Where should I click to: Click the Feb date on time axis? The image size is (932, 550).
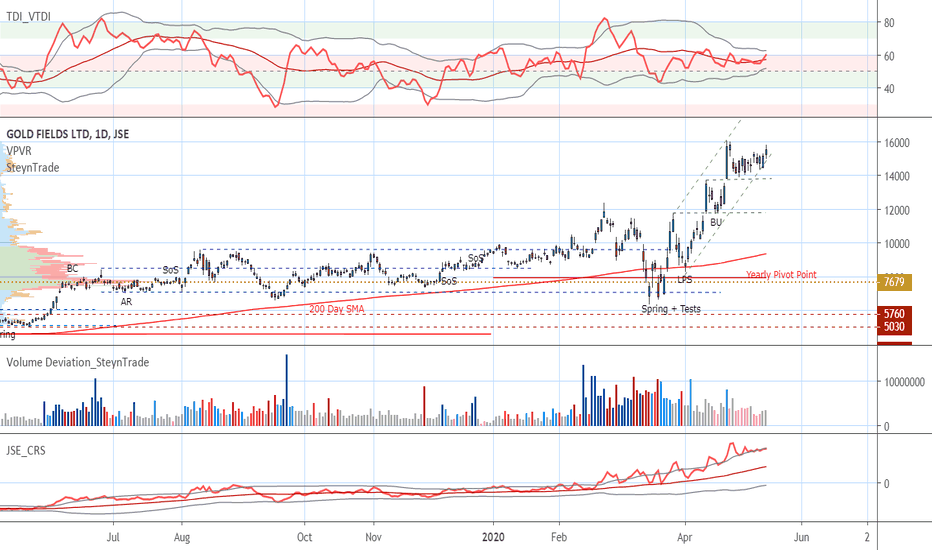[559, 537]
